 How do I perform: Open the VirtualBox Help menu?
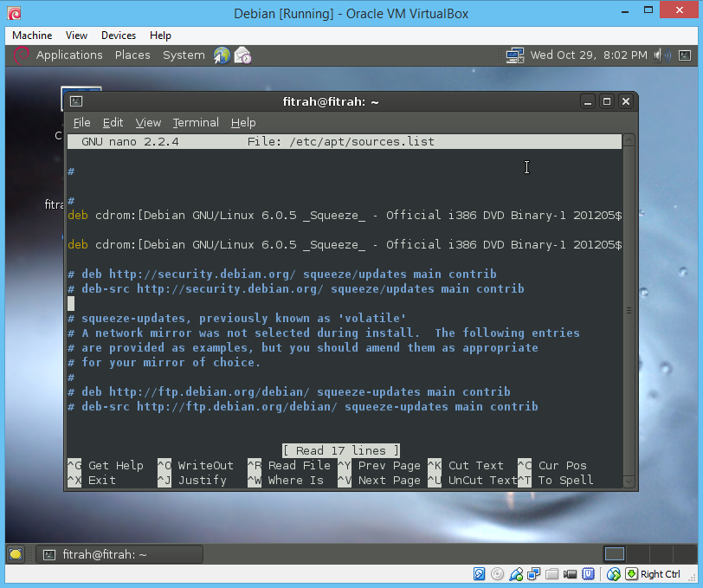[160, 36]
